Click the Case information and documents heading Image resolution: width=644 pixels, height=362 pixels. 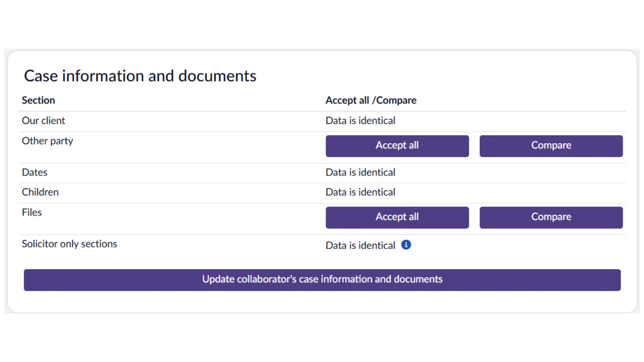(x=140, y=76)
